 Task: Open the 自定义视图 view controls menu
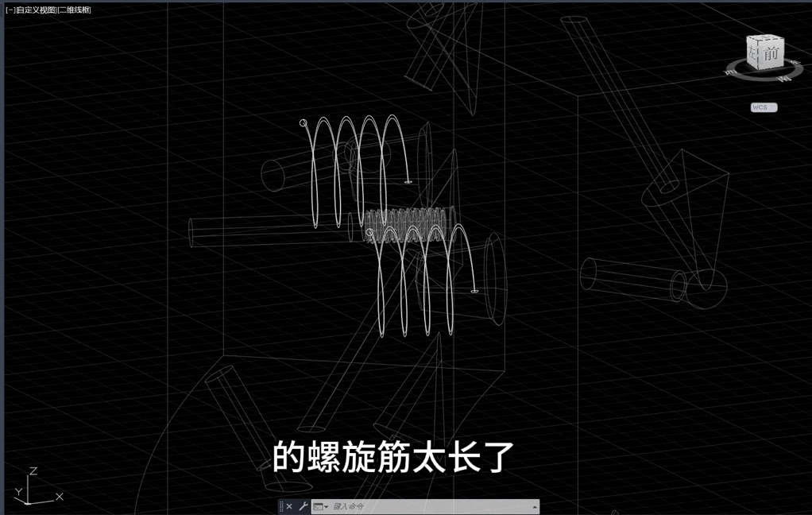(x=37, y=10)
